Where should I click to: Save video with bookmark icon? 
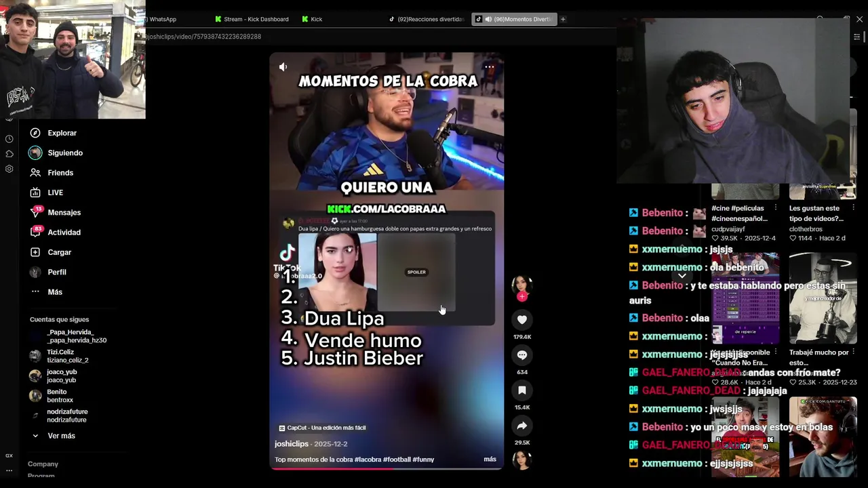(522, 390)
